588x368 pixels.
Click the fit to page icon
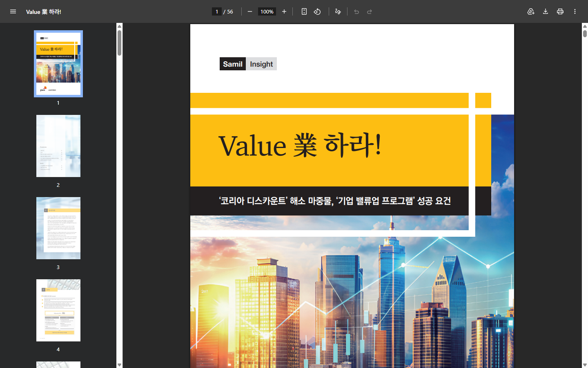[304, 11]
